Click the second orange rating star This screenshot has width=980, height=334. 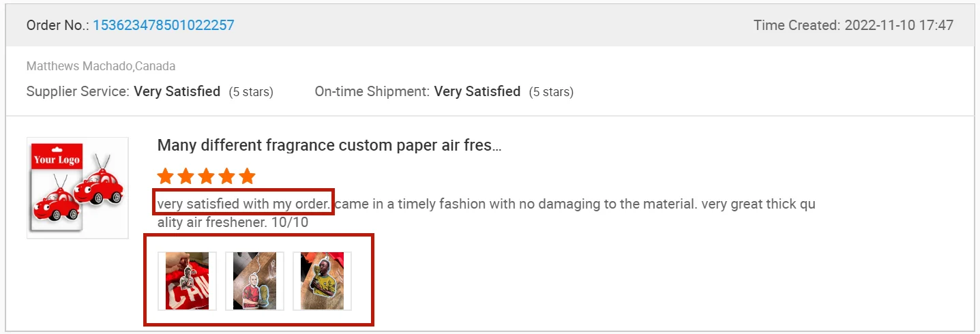(x=185, y=177)
